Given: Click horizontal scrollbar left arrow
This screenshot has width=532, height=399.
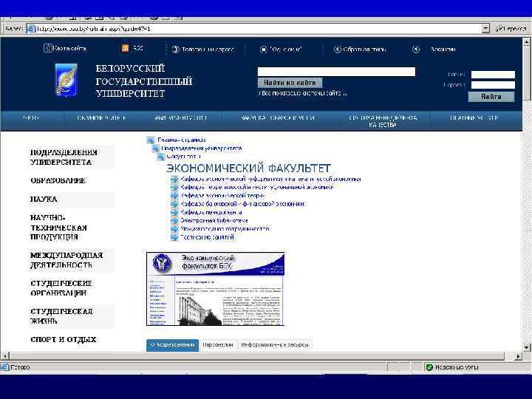Looking at the screenshot, I should click(x=4, y=356).
